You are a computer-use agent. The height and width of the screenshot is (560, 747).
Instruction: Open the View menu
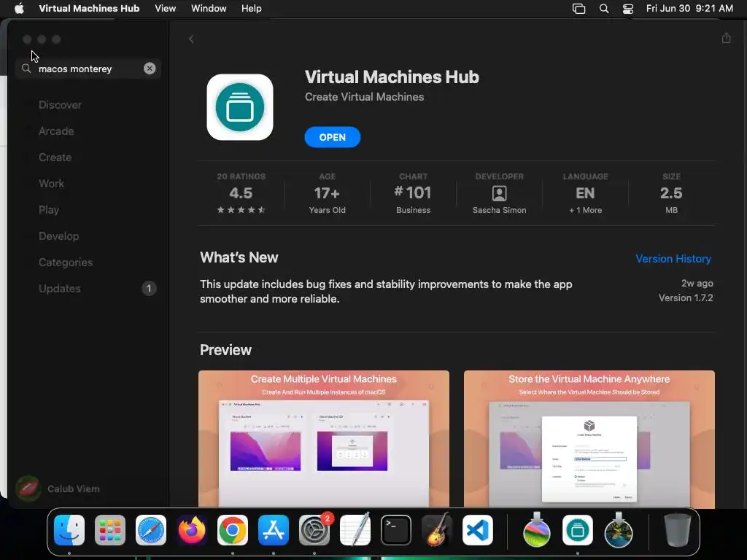click(x=166, y=8)
